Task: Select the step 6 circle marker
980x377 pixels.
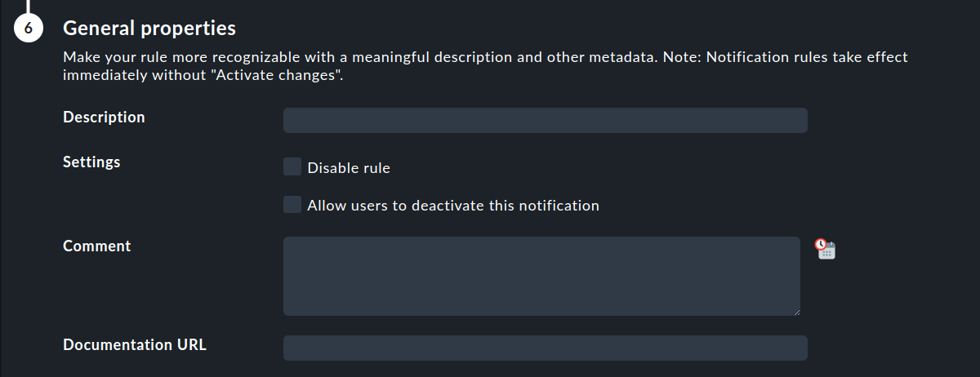Action: coord(28,29)
